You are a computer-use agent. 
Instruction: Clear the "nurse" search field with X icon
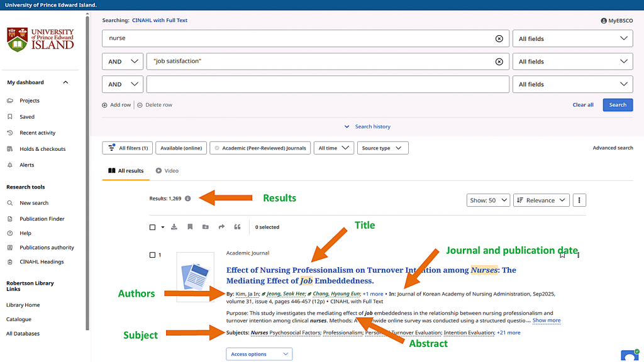[x=499, y=38]
